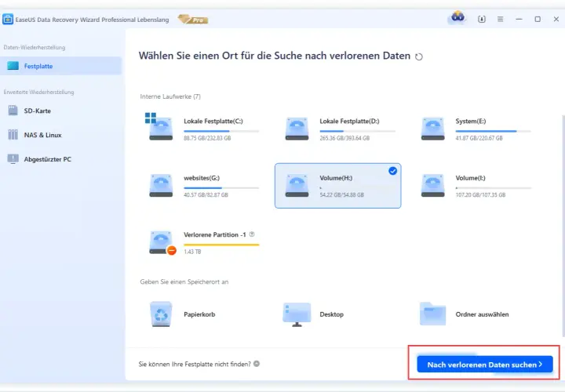Image resolution: width=565 pixels, height=392 pixels.
Task: Click the 265.36 GB/393.64 GB text
Action: pyautogui.click(x=344, y=138)
